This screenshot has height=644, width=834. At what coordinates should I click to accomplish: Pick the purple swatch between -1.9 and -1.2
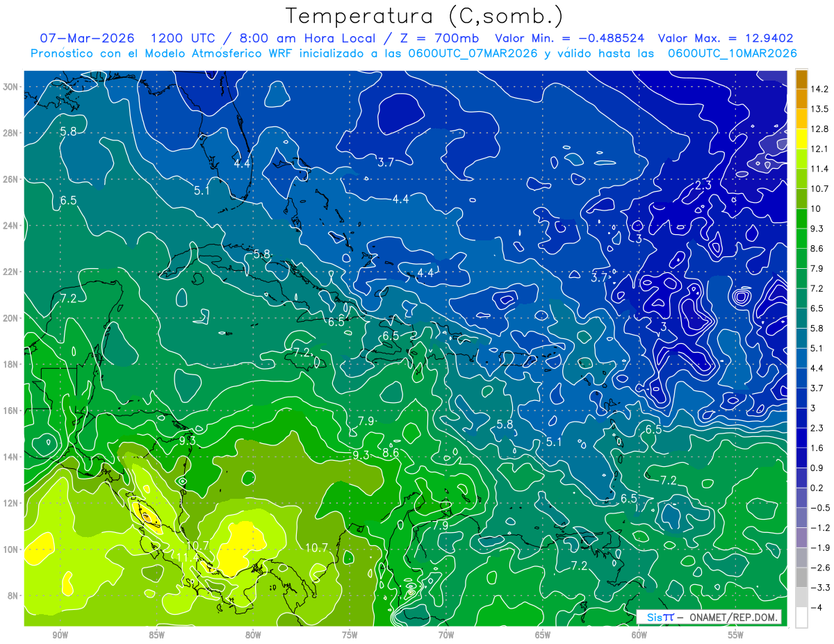tap(801, 537)
